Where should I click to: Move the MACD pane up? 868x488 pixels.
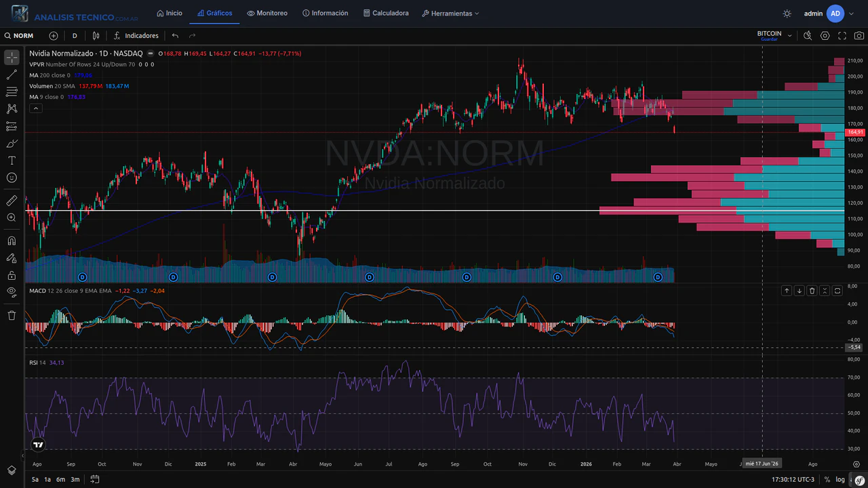[787, 291]
